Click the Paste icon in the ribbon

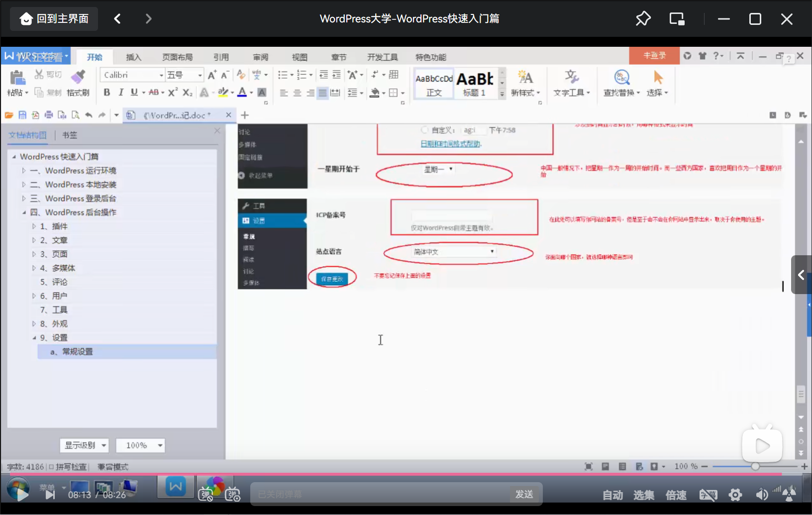[17, 78]
